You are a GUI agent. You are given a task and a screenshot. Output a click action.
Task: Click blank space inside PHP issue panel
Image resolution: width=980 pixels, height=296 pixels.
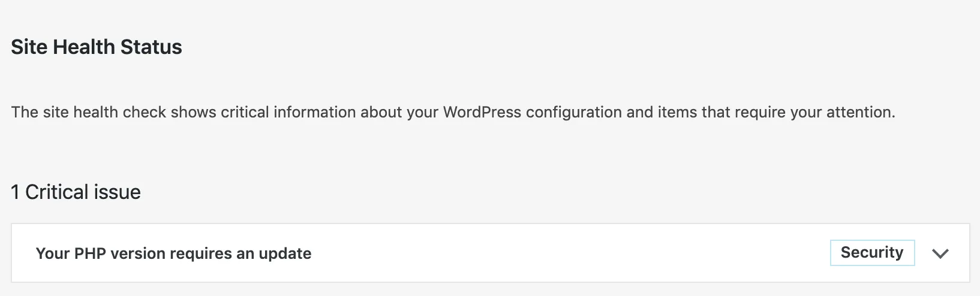tap(570, 253)
